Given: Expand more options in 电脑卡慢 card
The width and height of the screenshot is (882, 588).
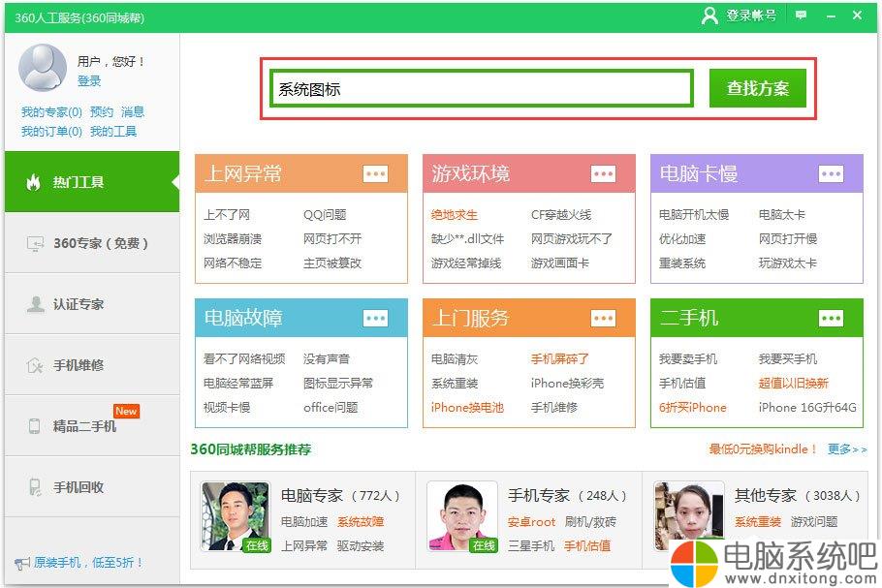Looking at the screenshot, I should pos(831,173).
